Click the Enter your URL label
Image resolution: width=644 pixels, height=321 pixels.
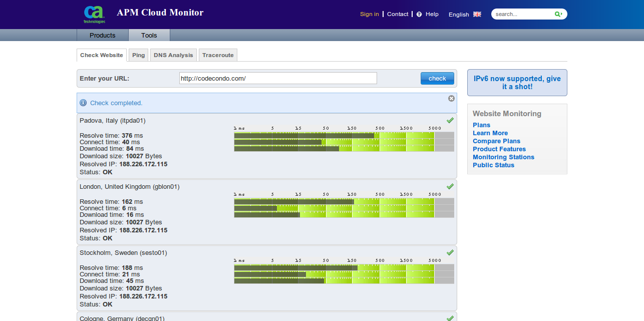(x=104, y=79)
